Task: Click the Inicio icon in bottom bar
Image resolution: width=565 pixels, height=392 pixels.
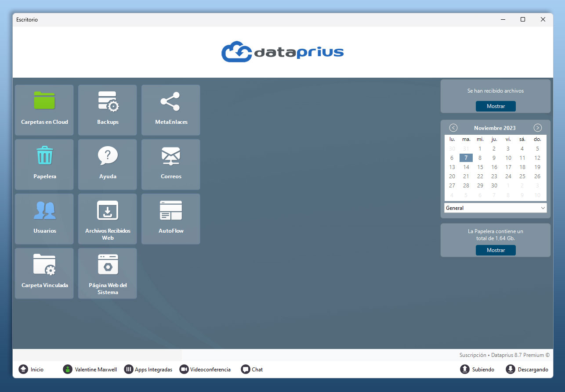Action: (x=23, y=370)
